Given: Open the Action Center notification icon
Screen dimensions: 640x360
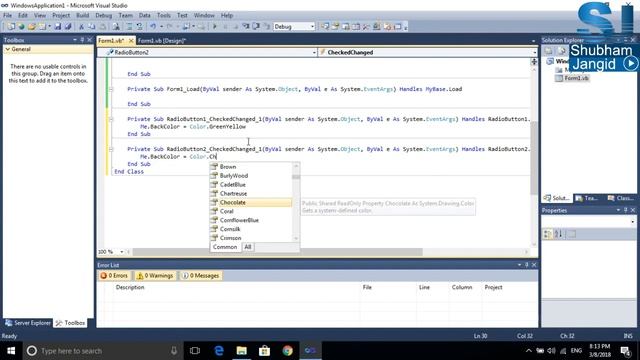Looking at the screenshot, I should click(625, 351).
